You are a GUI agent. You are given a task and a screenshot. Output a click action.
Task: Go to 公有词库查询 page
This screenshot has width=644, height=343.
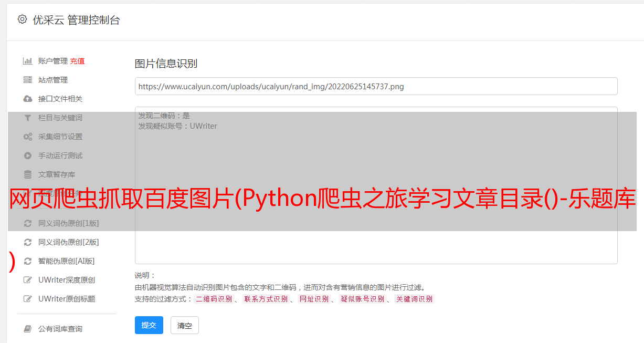coord(60,329)
